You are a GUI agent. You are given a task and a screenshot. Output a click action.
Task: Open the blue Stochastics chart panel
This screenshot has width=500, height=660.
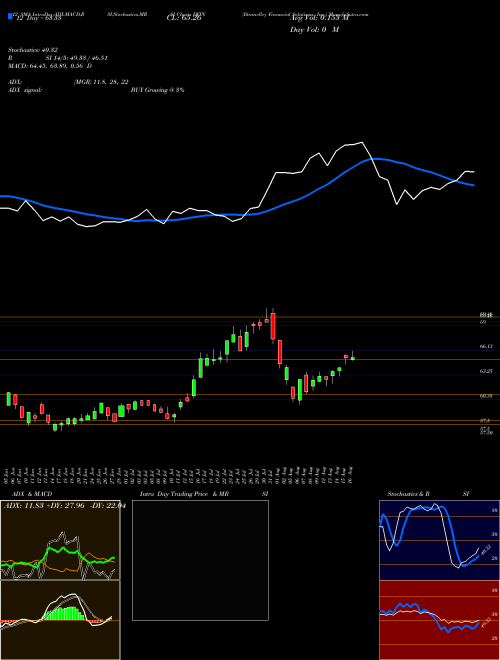coord(439,540)
